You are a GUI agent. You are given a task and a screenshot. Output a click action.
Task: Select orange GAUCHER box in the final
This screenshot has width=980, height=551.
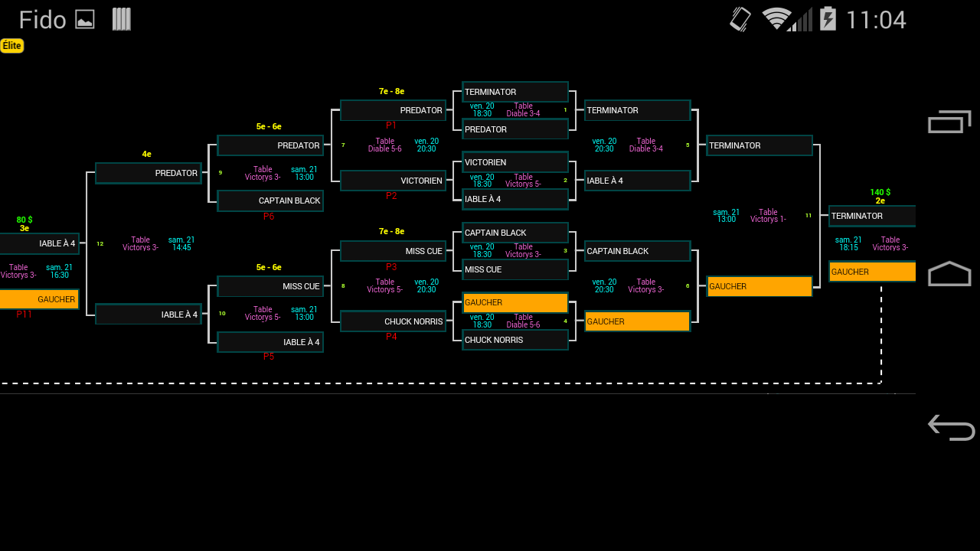(872, 272)
